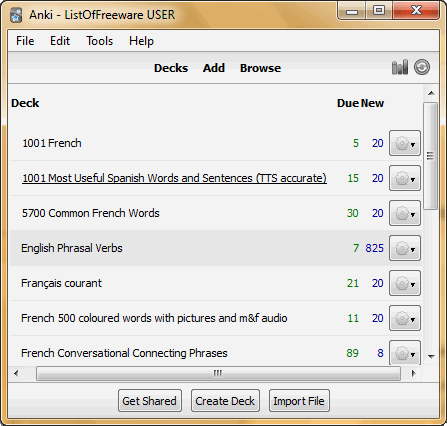Image resolution: width=447 pixels, height=426 pixels.
Task: Open French 500 coloured words deck
Action: 154,318
